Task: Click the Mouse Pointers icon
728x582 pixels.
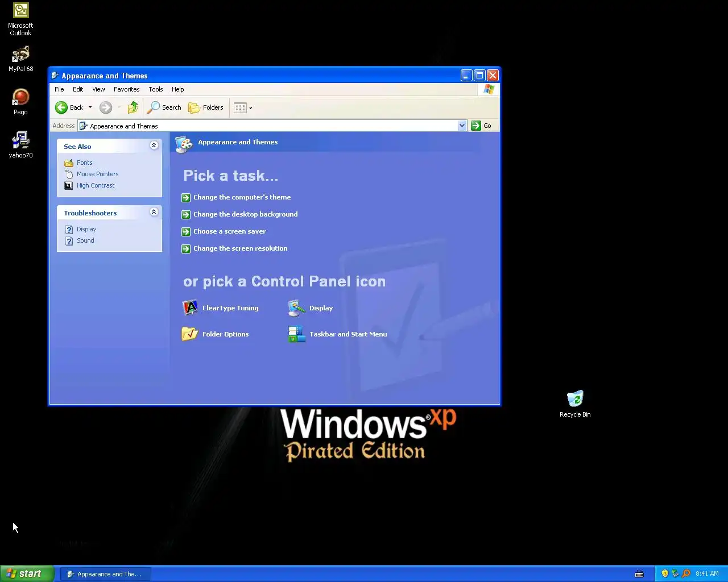Action: [69, 174]
